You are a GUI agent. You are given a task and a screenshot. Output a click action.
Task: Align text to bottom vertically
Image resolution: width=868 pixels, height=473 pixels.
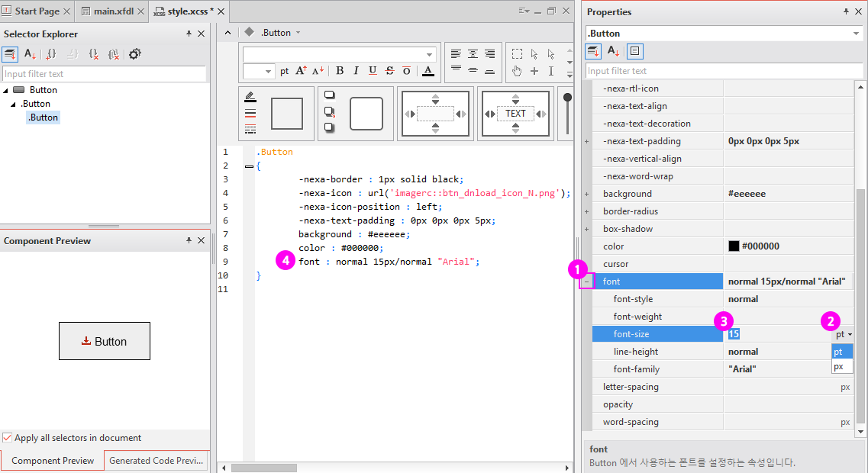[490, 71]
